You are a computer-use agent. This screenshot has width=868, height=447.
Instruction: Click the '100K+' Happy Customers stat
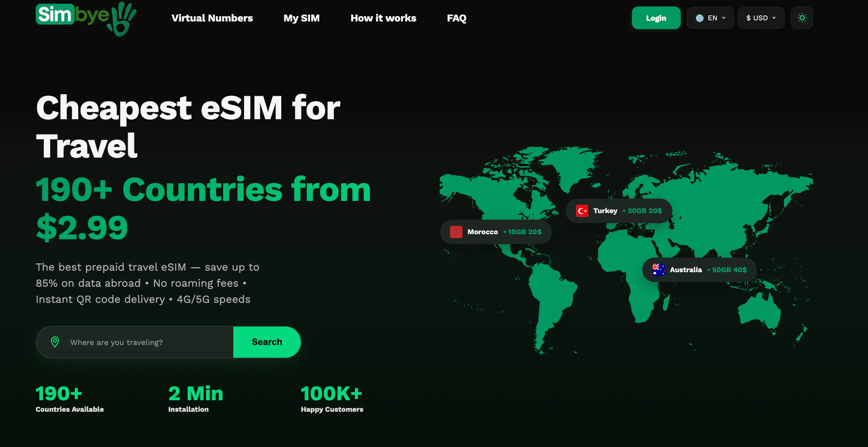click(x=332, y=399)
